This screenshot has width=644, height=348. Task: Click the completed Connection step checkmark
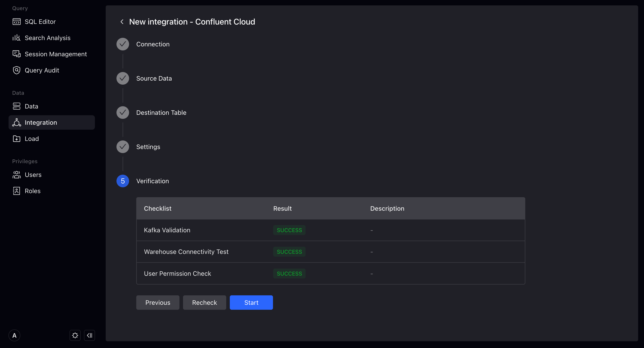click(x=123, y=44)
